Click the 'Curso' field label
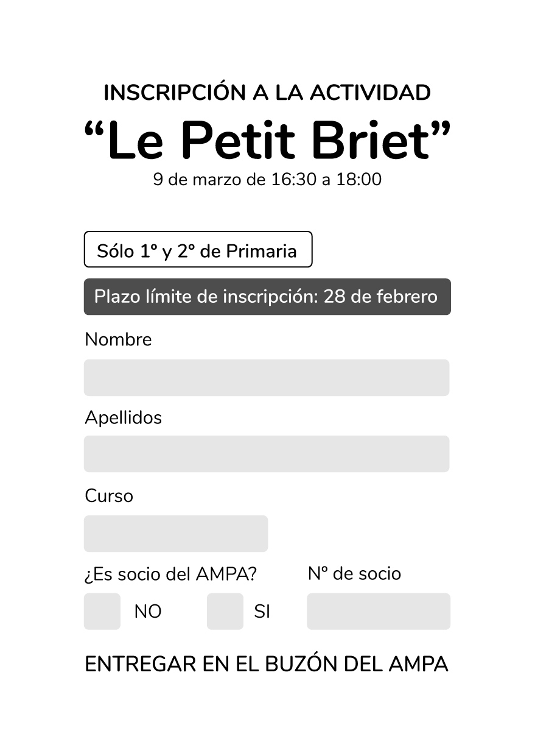 tap(109, 496)
